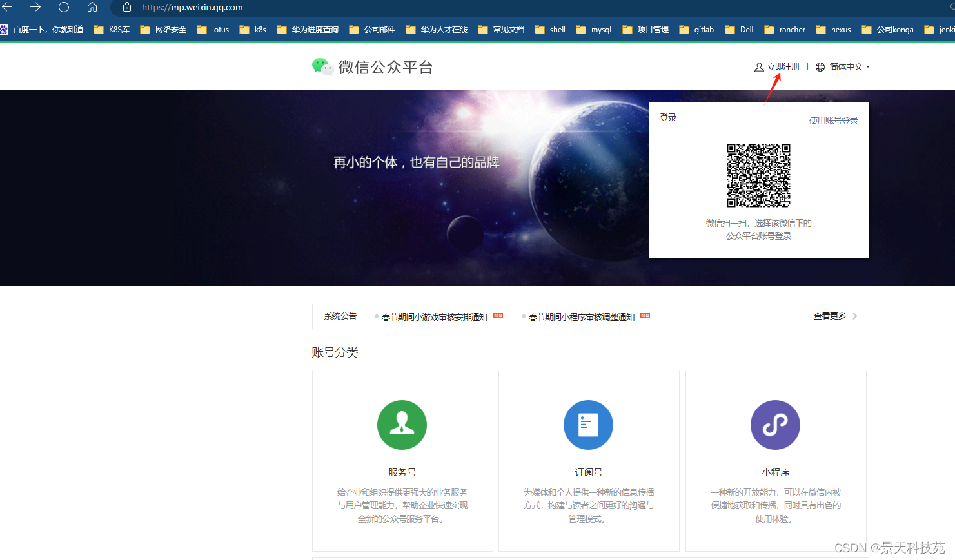The width and height of the screenshot is (955, 560).
Task: Open the 网络安全 bookmark folder
Action: point(163,30)
